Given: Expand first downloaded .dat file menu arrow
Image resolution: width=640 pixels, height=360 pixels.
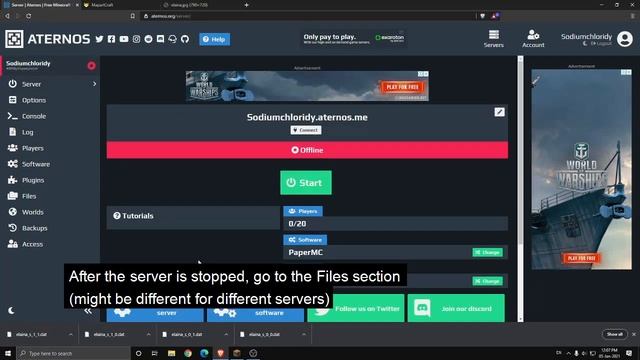Looking at the screenshot, I should 71,334.
